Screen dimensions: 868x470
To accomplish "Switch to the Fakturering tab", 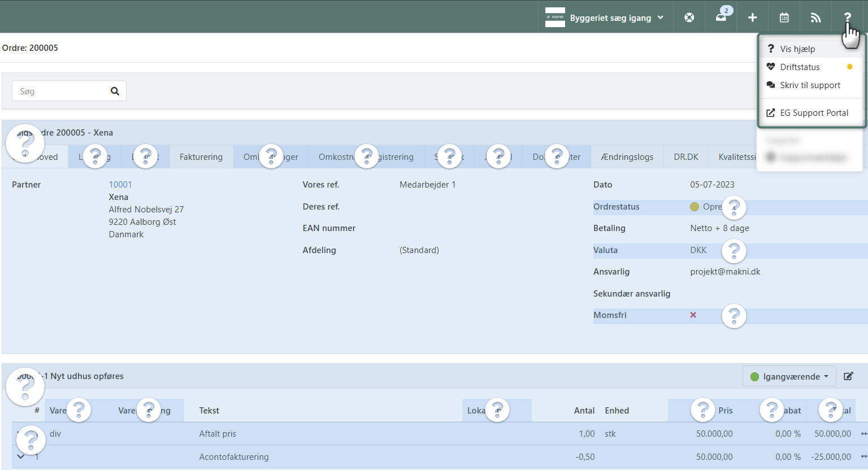I will (201, 157).
